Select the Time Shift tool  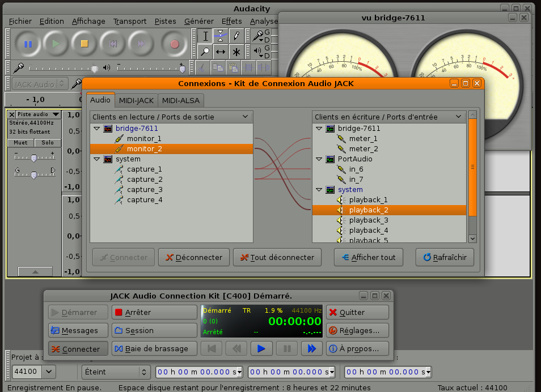[x=221, y=52]
